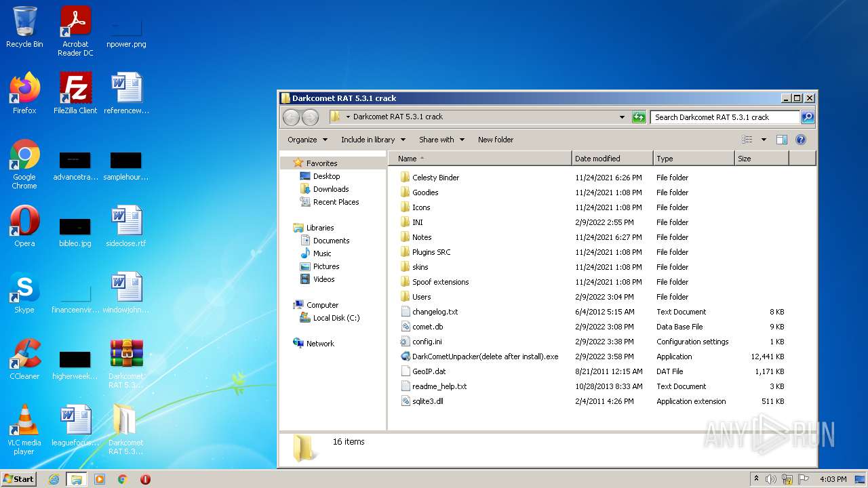The height and width of the screenshot is (488, 868).
Task: Expand the views options arrow
Action: point(764,140)
